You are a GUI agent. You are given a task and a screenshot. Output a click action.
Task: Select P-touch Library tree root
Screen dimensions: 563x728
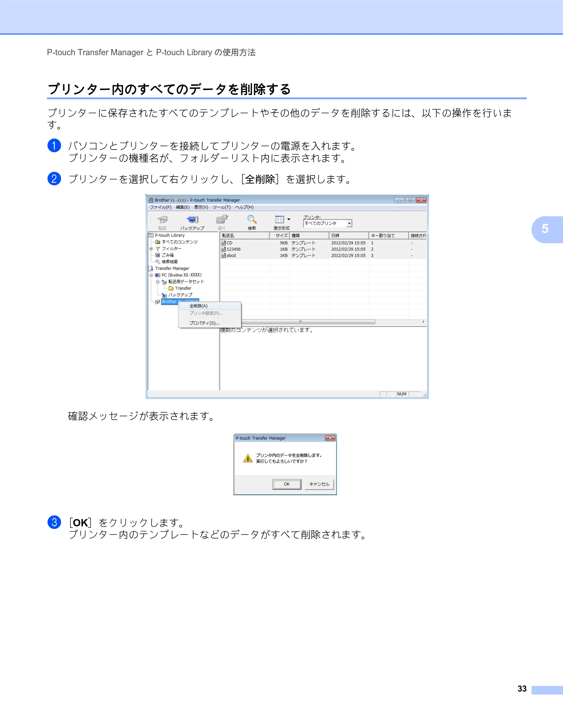pos(169,235)
